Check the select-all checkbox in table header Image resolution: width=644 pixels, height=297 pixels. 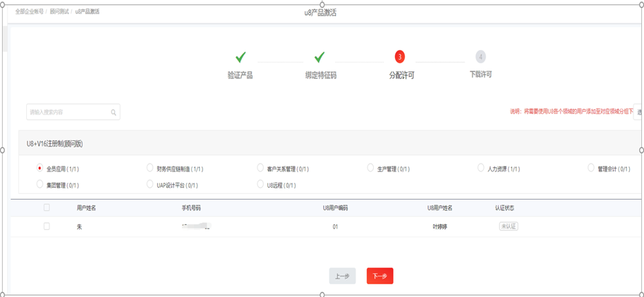coord(47,207)
